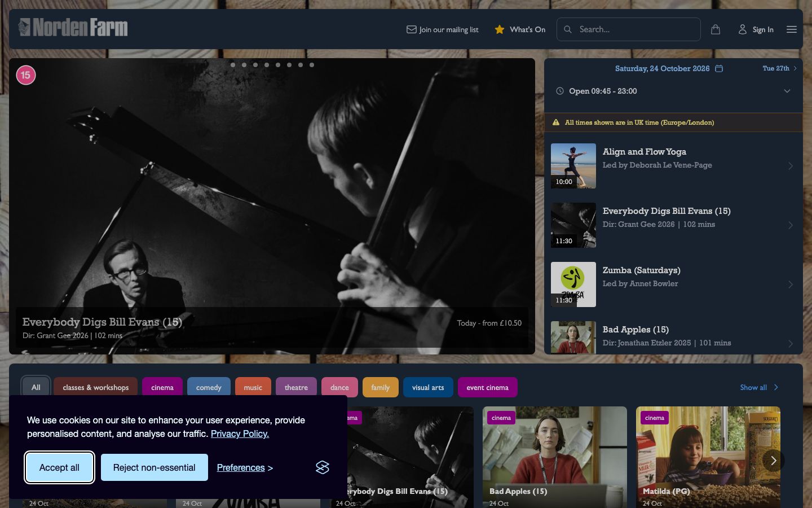This screenshot has height=508, width=812.
Task: Open Align and Flow Yoga row chevron
Action: pyautogui.click(x=791, y=166)
